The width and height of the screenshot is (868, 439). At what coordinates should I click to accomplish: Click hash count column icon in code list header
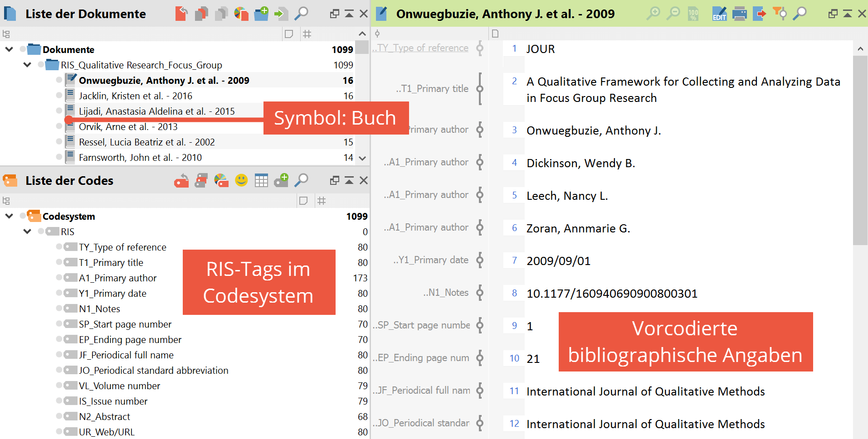click(x=322, y=201)
